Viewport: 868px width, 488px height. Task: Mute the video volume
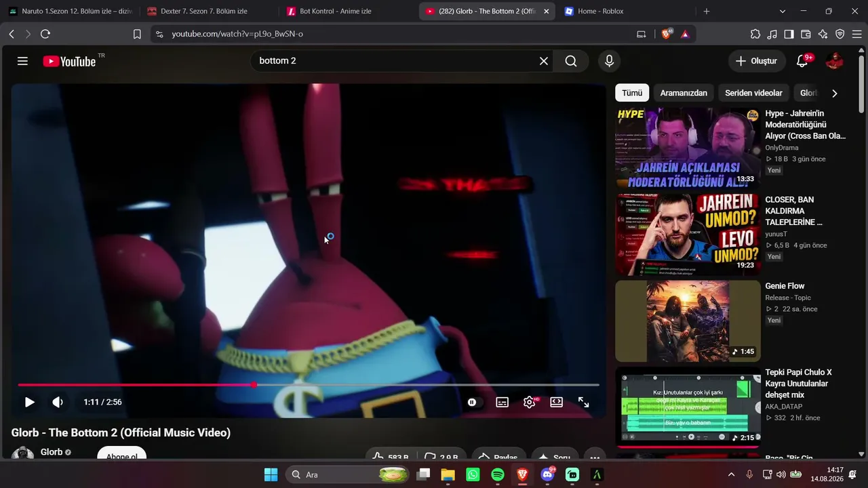pyautogui.click(x=58, y=402)
